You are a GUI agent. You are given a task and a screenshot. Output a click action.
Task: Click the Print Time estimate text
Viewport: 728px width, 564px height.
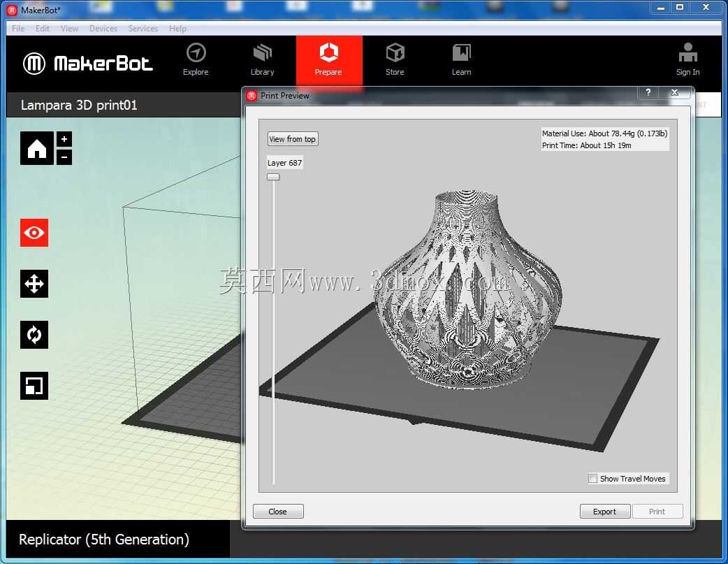(x=586, y=145)
